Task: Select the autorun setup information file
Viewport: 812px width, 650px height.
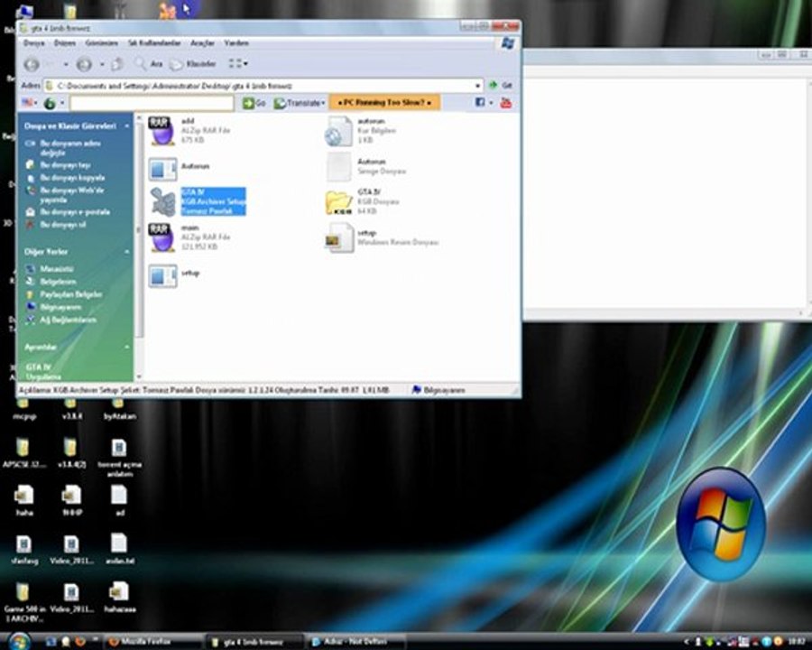Action: 360,131
